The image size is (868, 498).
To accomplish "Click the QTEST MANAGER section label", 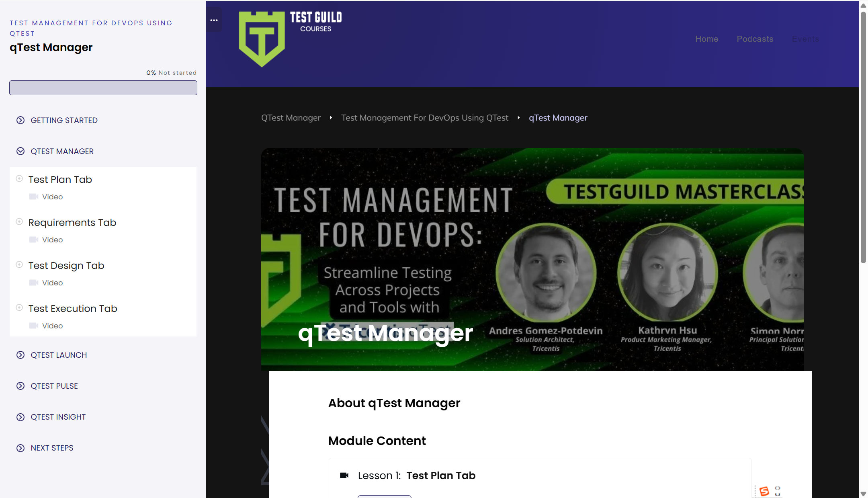I will (62, 151).
